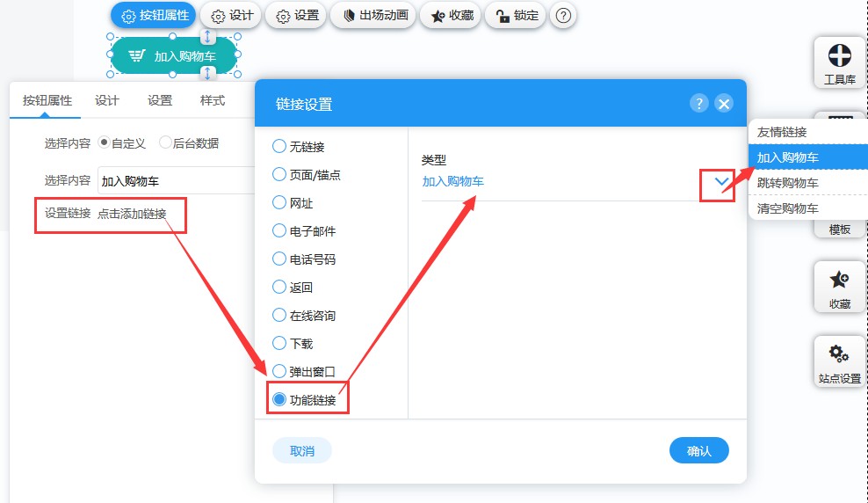Click the 加入购物车 content input field
Viewport: 868px width, 503px height.
pyautogui.click(x=177, y=180)
